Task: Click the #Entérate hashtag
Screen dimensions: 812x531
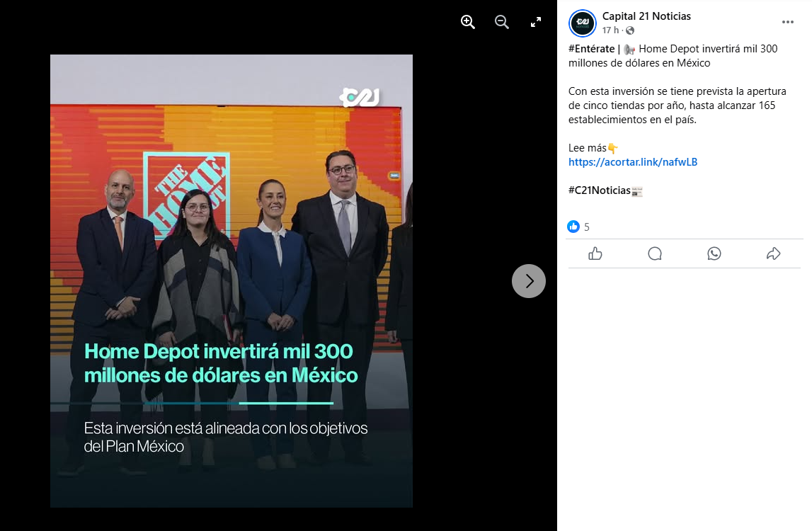Action: click(x=591, y=49)
